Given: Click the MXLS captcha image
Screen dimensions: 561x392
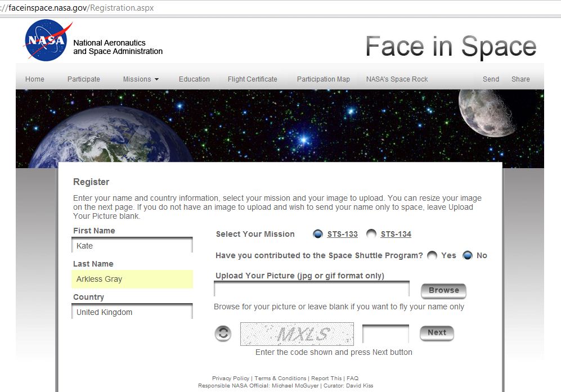Looking at the screenshot, I should [x=297, y=334].
